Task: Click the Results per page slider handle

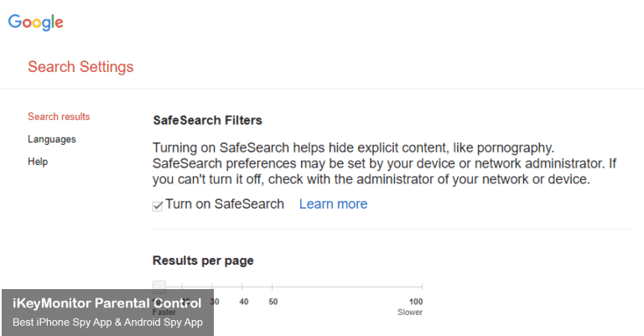Action: pos(159,287)
